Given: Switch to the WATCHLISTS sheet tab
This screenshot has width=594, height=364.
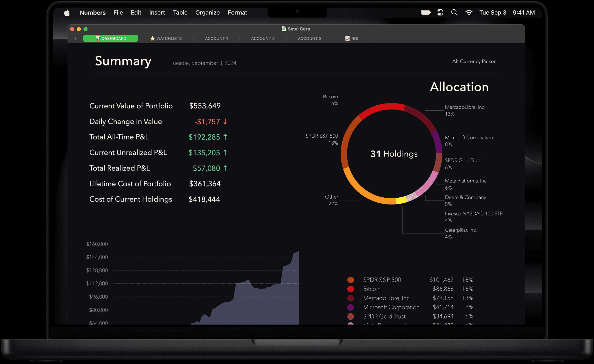Looking at the screenshot, I should click(x=166, y=38).
